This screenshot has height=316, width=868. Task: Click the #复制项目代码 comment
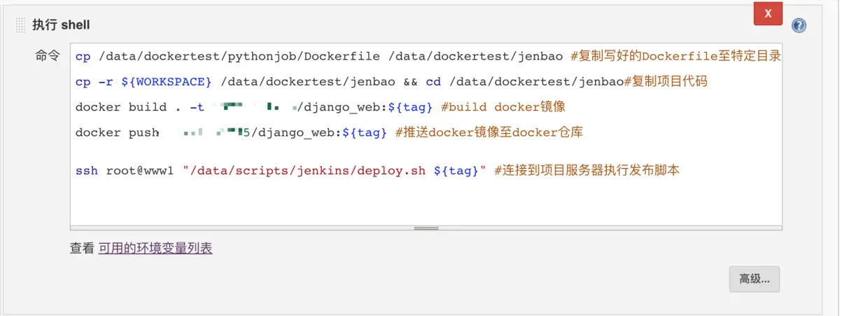665,82
